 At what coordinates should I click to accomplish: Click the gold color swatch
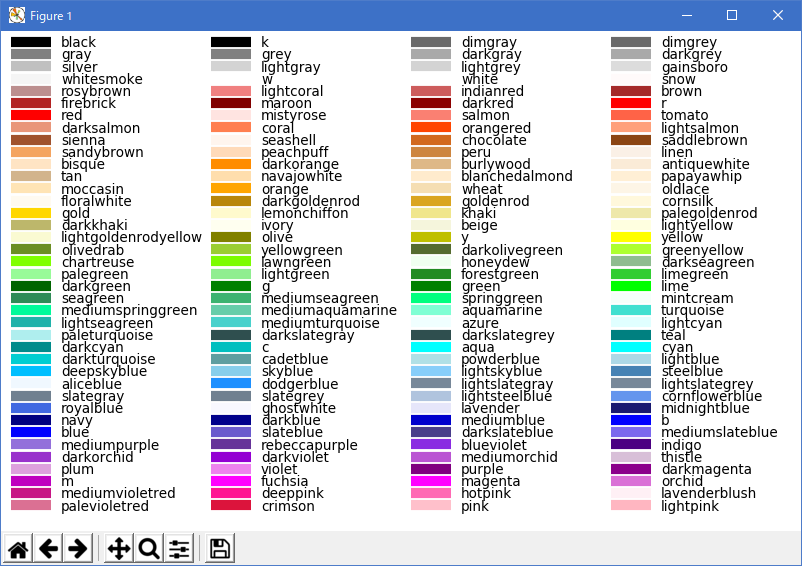point(31,213)
